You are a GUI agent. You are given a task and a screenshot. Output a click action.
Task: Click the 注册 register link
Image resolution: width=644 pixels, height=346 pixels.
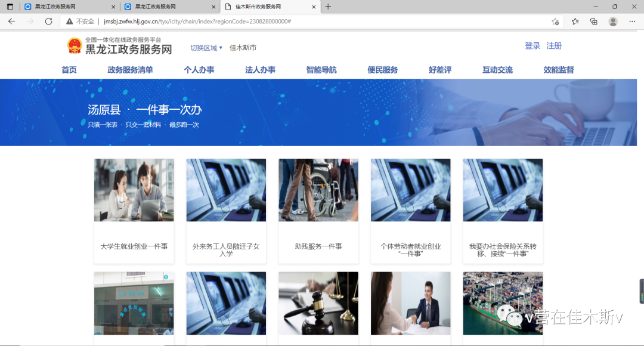(x=554, y=46)
